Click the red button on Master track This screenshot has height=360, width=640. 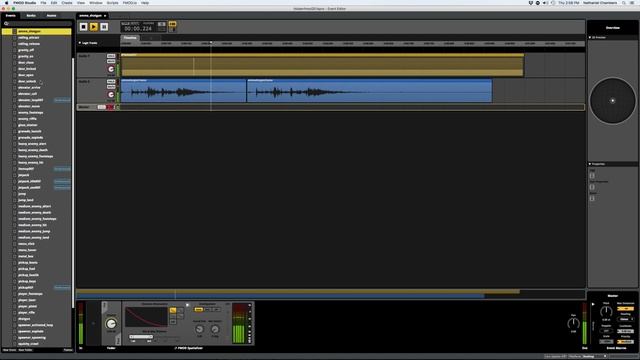(110, 107)
